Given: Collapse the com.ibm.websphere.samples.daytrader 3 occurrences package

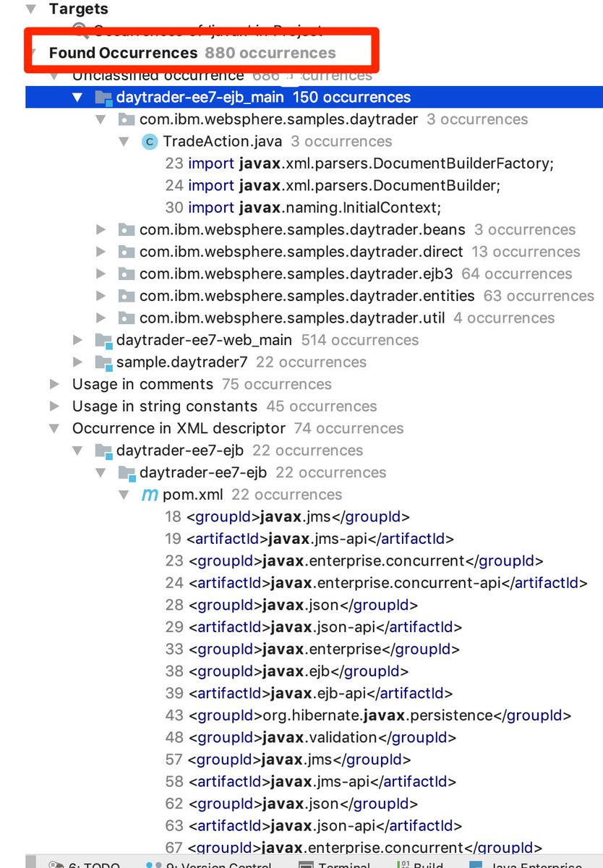Looking at the screenshot, I should [101, 119].
